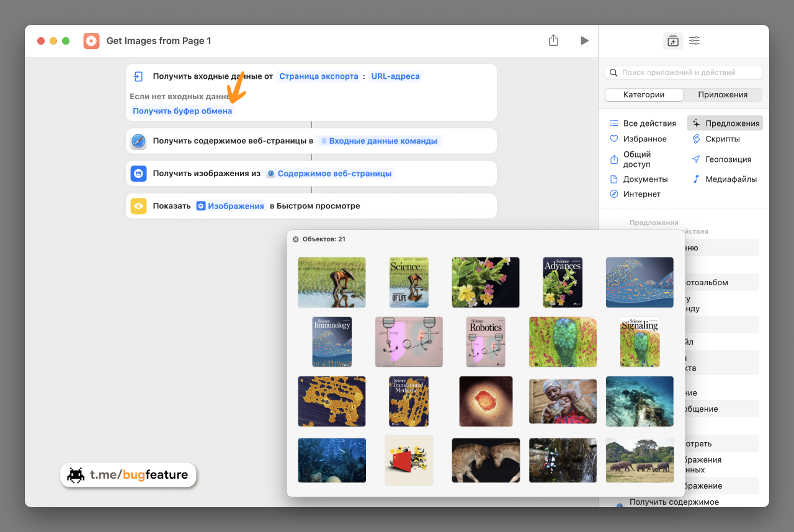
Task: Select the photo of a person drinking
Action: click(563, 401)
